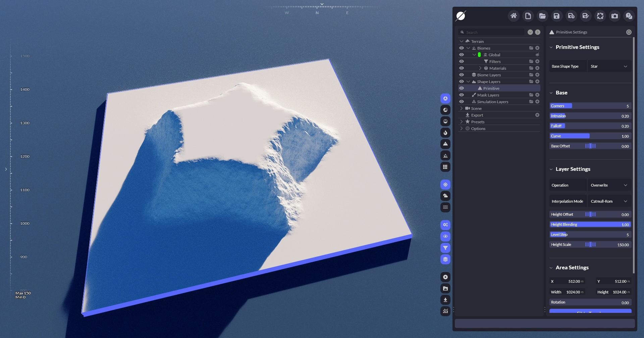The image size is (644, 338).
Task: Select Export in the tree panel
Action: [477, 115]
